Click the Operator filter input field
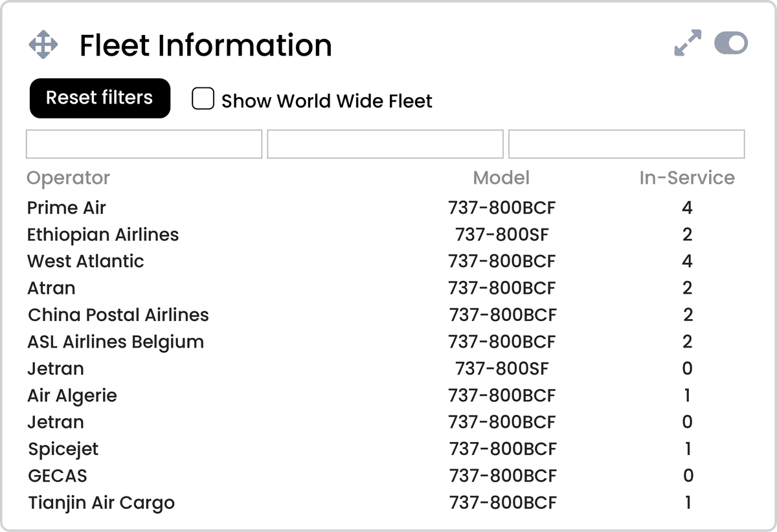The width and height of the screenshot is (777, 532). click(x=143, y=144)
